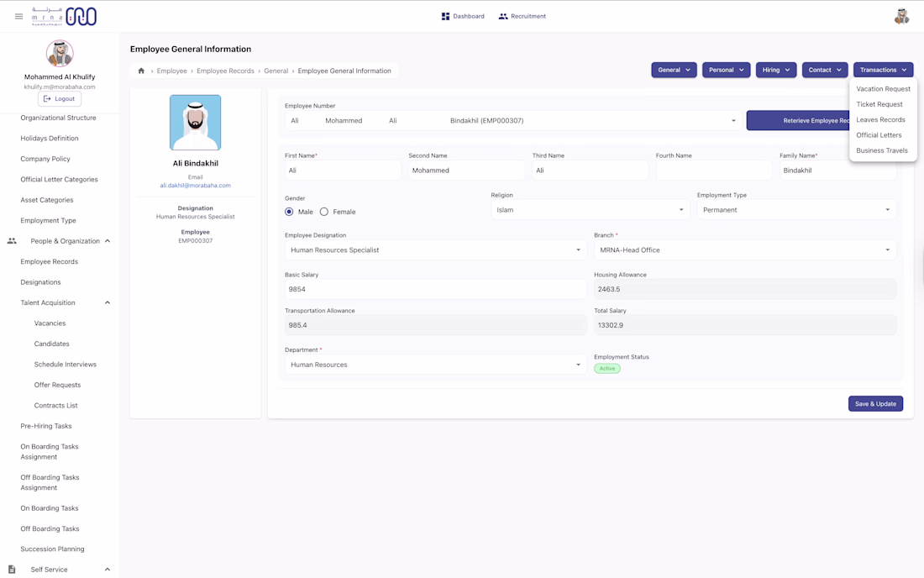The image size is (924, 578).
Task: Collapse Talent Acquisition section
Action: [108, 302]
